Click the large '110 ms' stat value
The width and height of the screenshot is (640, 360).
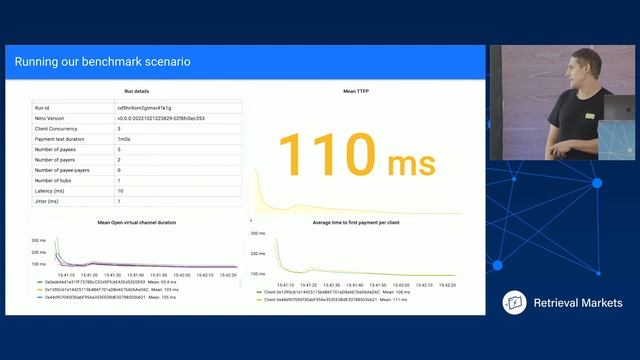coord(358,155)
